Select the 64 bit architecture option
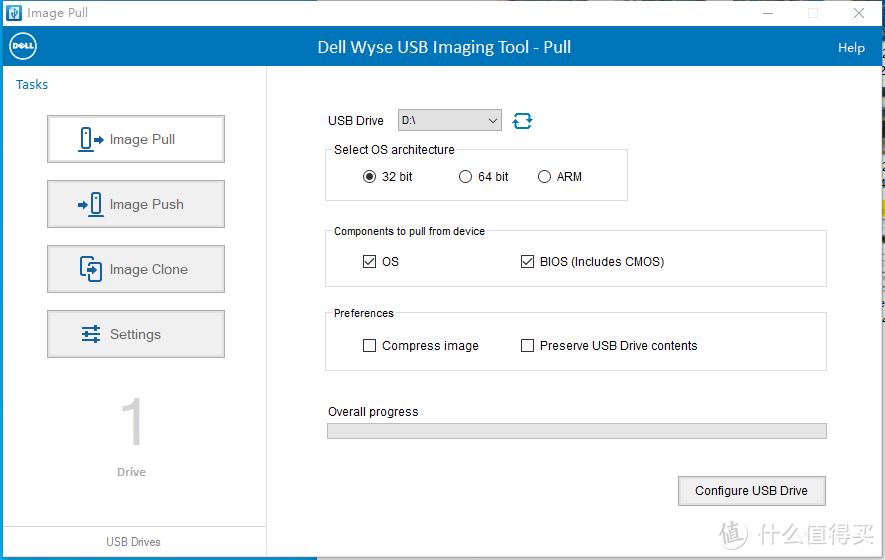 point(465,177)
